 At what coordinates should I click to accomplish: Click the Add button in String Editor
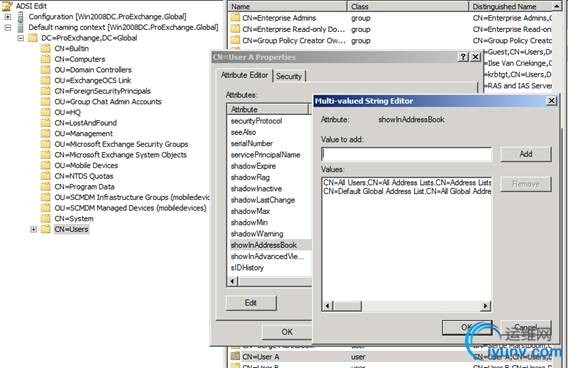[526, 154]
